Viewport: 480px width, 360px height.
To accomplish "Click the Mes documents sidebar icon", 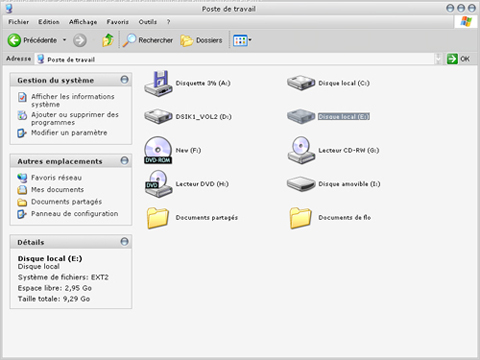I will pos(22,190).
